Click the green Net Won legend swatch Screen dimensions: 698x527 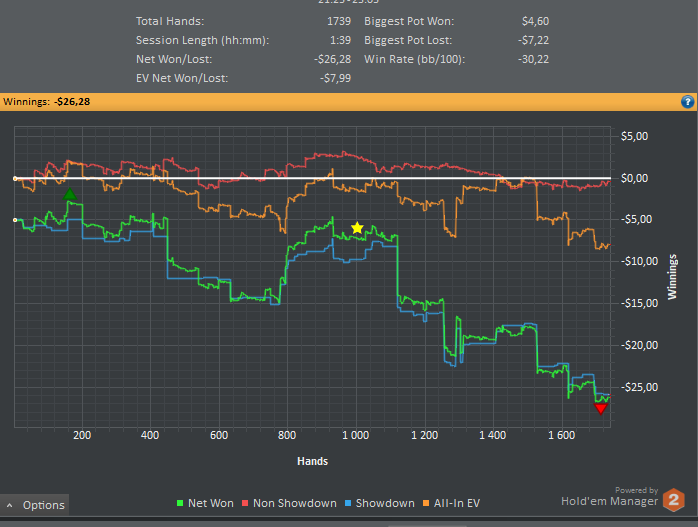pos(179,504)
